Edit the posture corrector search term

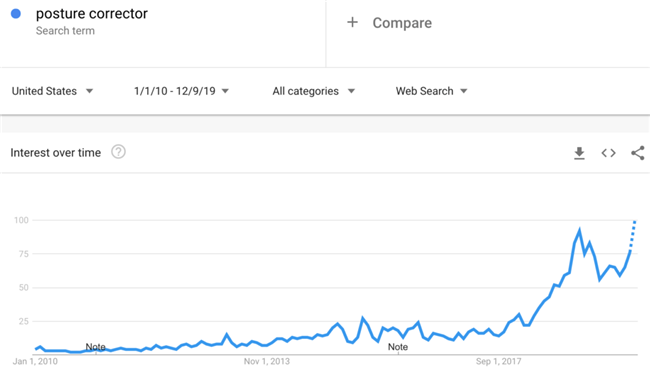coord(92,14)
